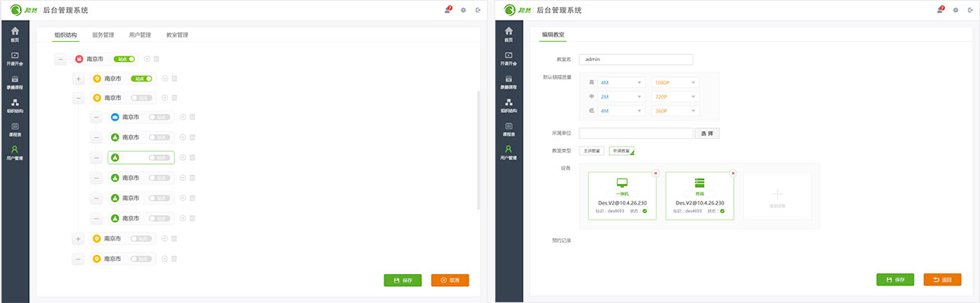Collapse the root 南京市 tree node

click(60, 59)
